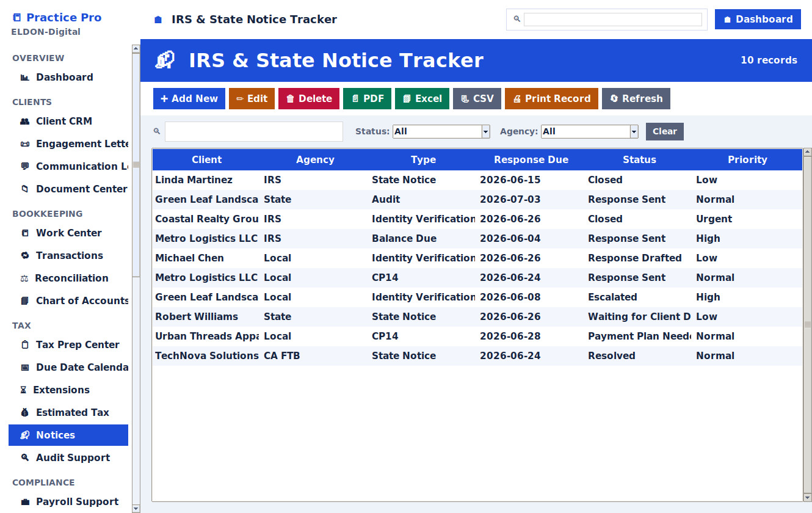Focus the top global search field
The width and height of the screenshot is (812, 513).
point(613,20)
